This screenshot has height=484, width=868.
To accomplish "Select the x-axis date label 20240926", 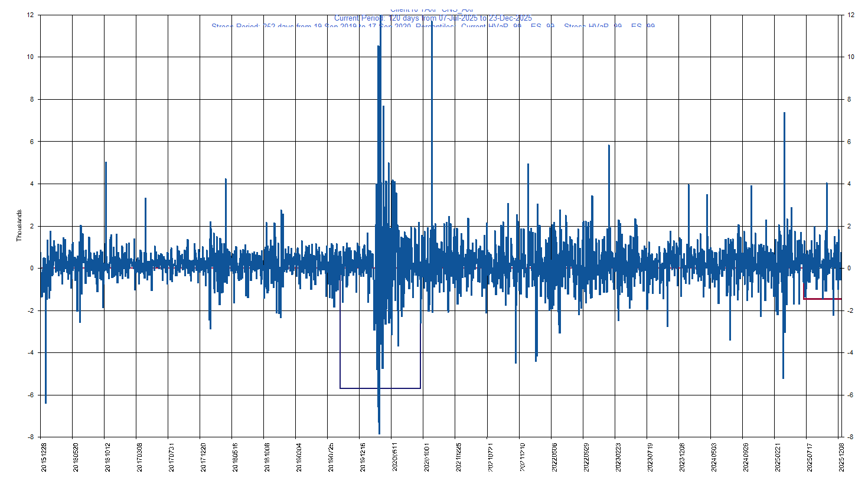I will pyautogui.click(x=746, y=457).
